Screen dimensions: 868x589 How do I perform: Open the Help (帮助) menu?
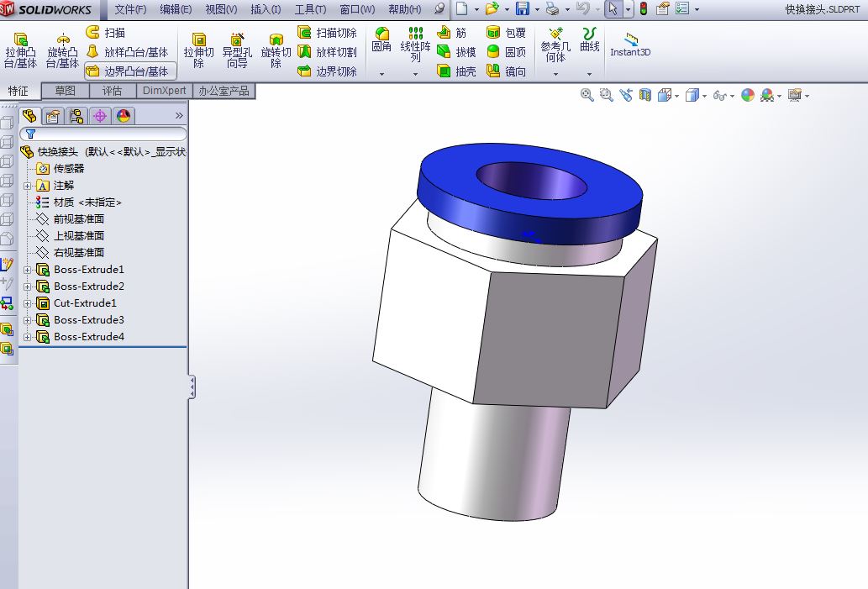click(x=404, y=9)
